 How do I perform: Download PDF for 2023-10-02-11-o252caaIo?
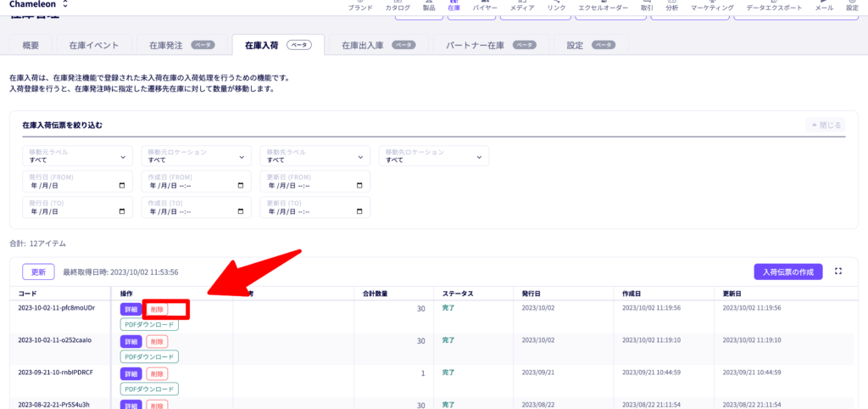(149, 357)
